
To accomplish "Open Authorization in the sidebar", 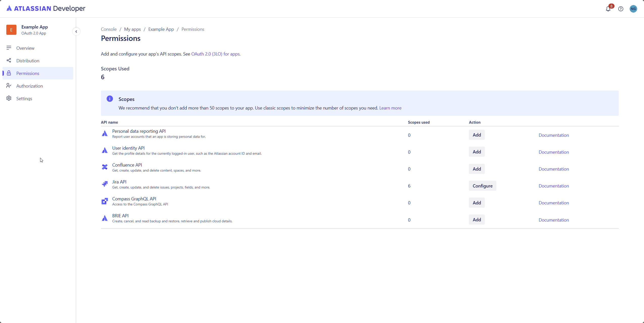I will click(30, 86).
